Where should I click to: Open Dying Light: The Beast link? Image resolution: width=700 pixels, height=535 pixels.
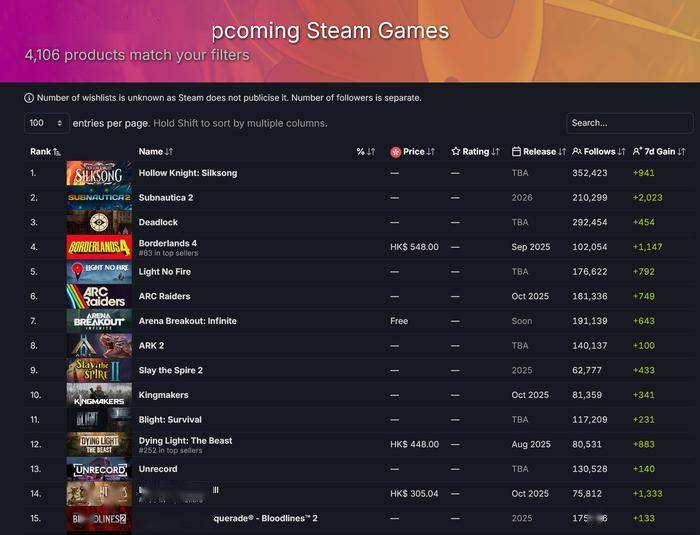(185, 440)
